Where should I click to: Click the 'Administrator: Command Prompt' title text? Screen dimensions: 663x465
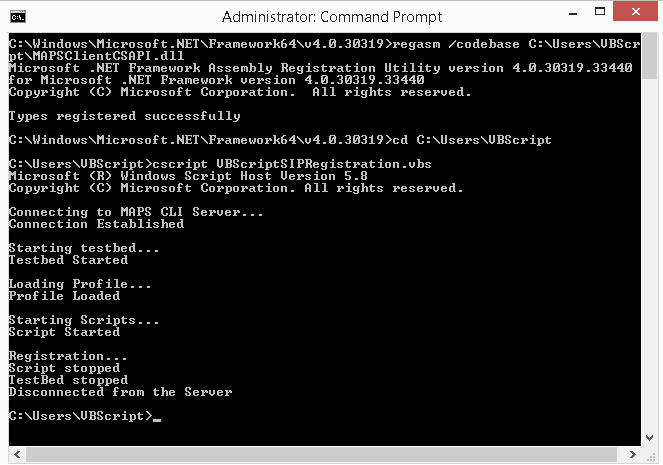pos(332,17)
